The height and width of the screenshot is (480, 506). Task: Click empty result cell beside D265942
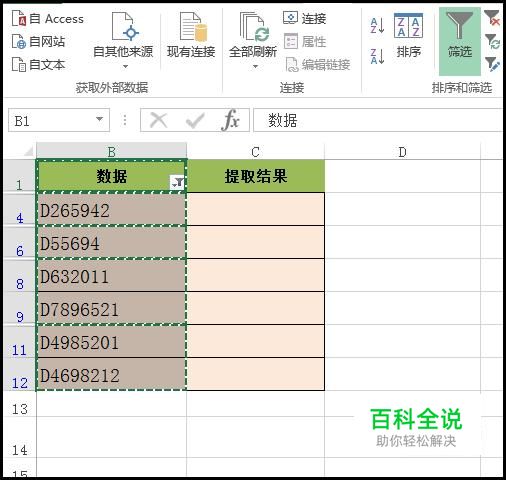[x=256, y=209]
